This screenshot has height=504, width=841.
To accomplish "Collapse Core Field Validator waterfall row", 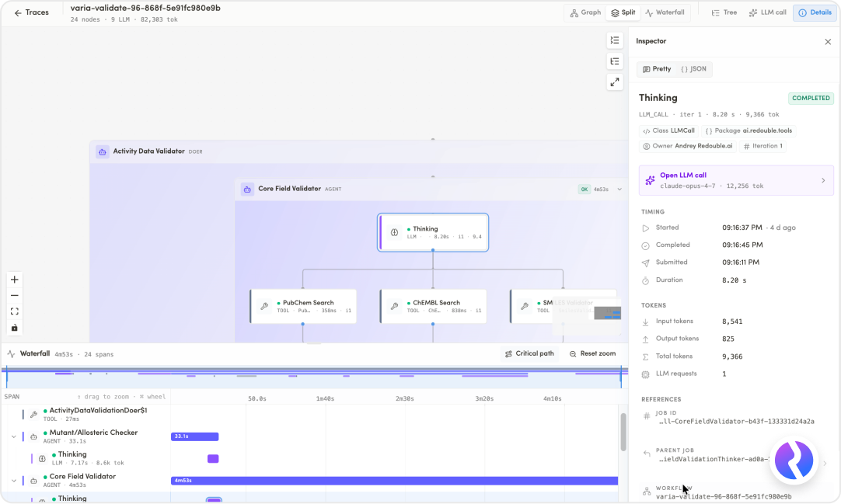I will coord(13,481).
